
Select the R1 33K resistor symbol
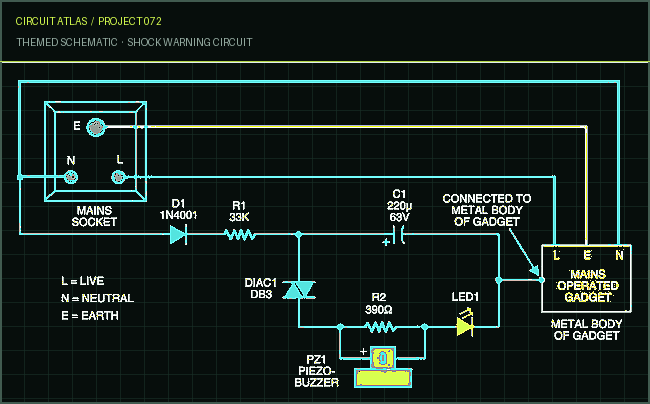coord(240,235)
